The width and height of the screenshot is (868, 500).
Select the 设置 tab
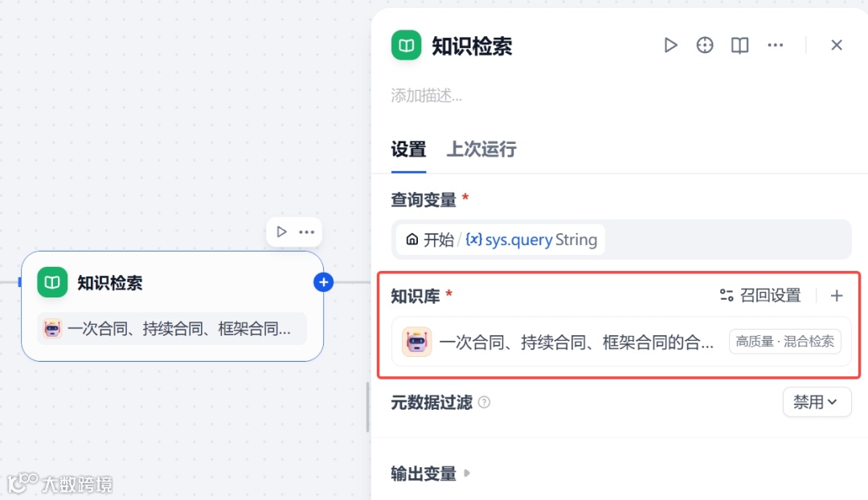pyautogui.click(x=408, y=150)
